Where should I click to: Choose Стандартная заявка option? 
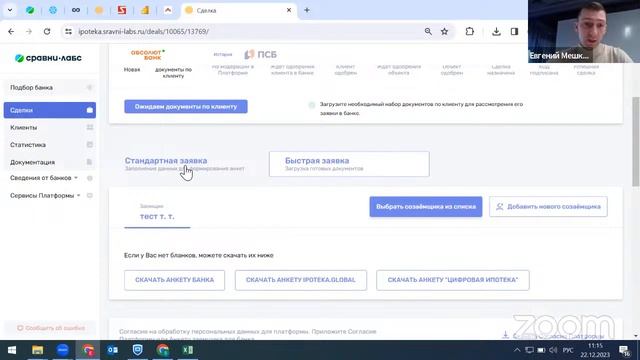click(184, 164)
